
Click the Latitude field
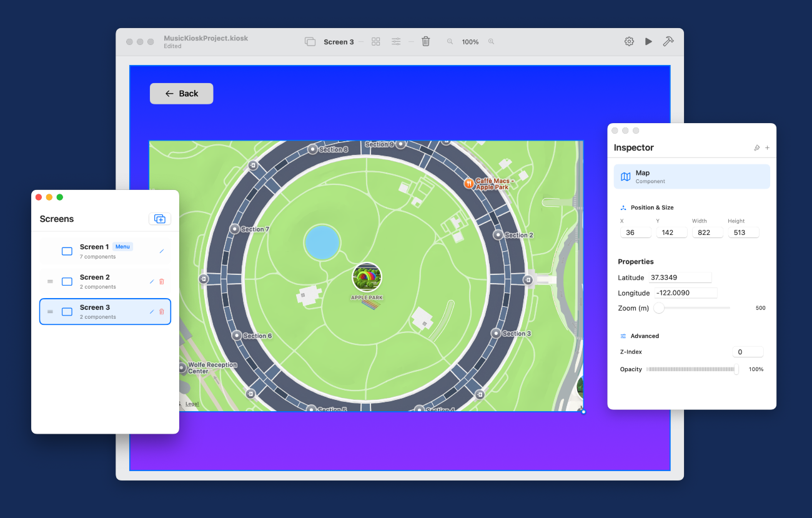(680, 277)
